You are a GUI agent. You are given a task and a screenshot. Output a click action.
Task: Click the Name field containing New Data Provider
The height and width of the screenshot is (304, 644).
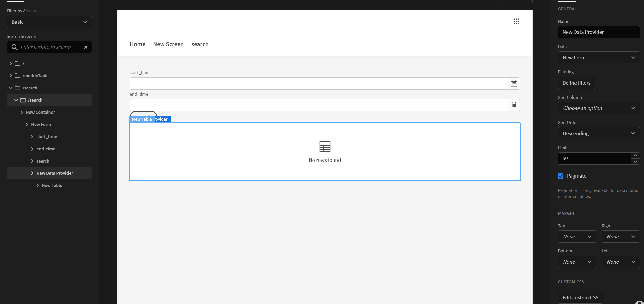(x=599, y=32)
